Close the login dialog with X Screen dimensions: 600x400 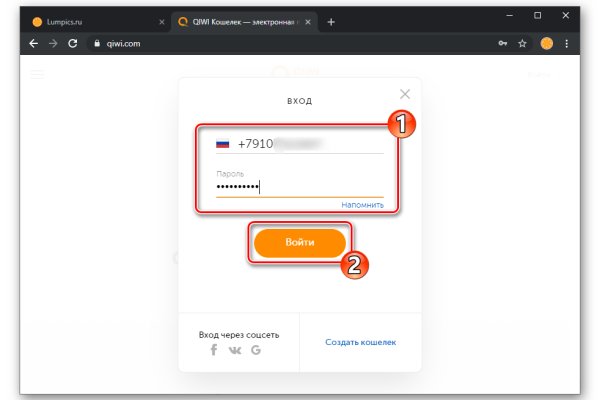point(405,94)
